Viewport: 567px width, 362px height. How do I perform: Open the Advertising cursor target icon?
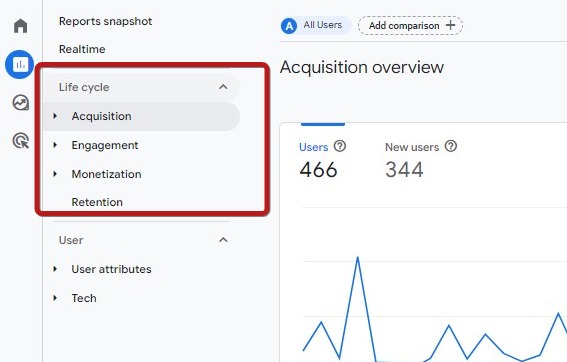[21, 141]
